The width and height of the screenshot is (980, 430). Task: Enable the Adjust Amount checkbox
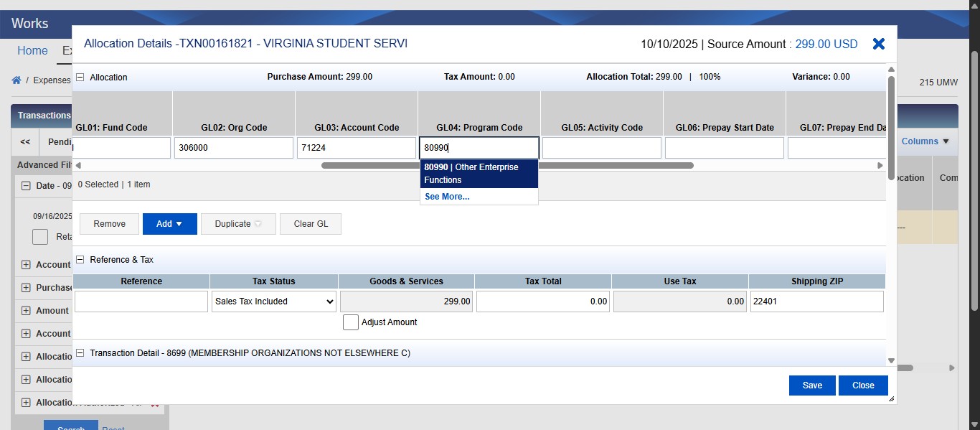[x=351, y=322]
